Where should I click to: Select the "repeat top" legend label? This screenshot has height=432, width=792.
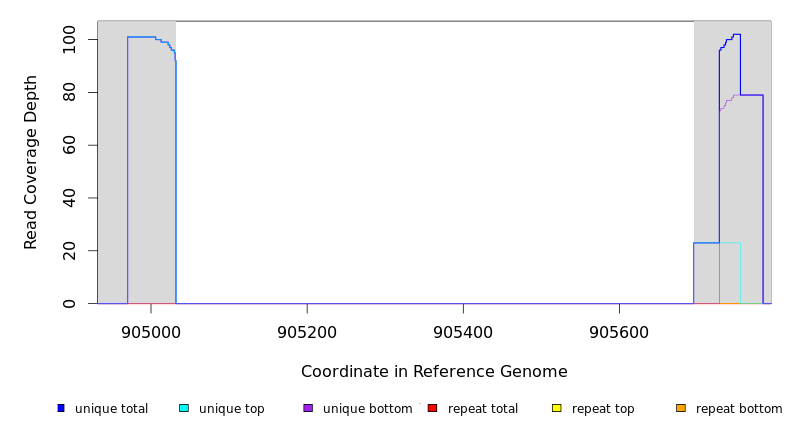pyautogui.click(x=603, y=409)
